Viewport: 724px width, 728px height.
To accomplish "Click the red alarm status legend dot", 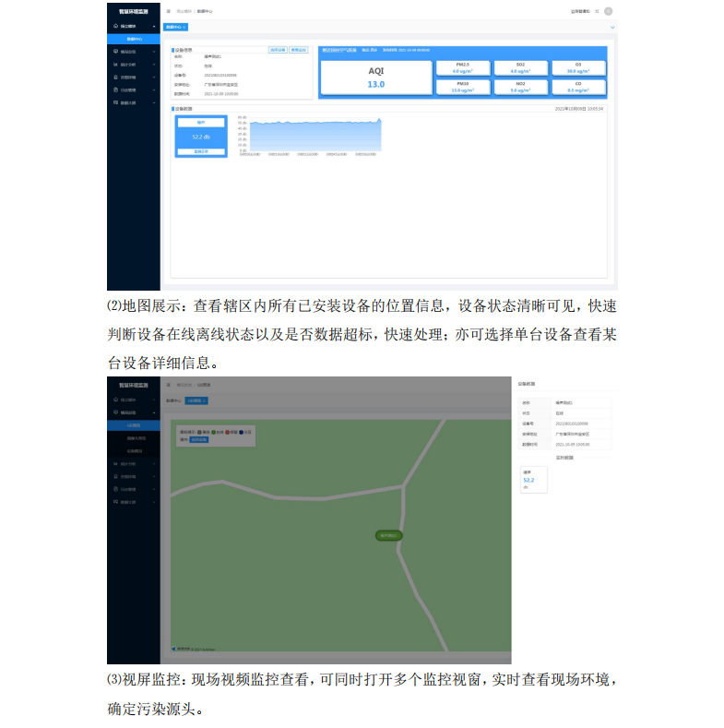I will (x=229, y=432).
